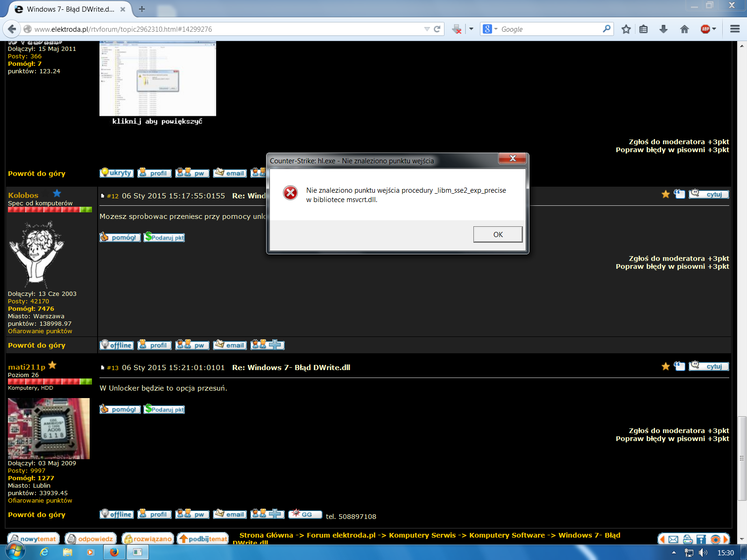747x560 pixels.
Task: Add mati211p to friends with plus icon
Action: 268,514
